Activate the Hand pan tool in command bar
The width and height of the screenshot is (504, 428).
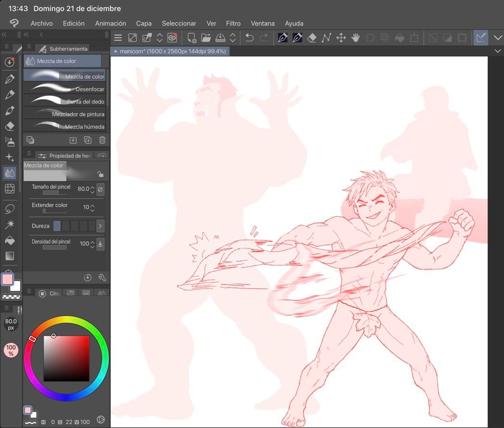click(355, 38)
